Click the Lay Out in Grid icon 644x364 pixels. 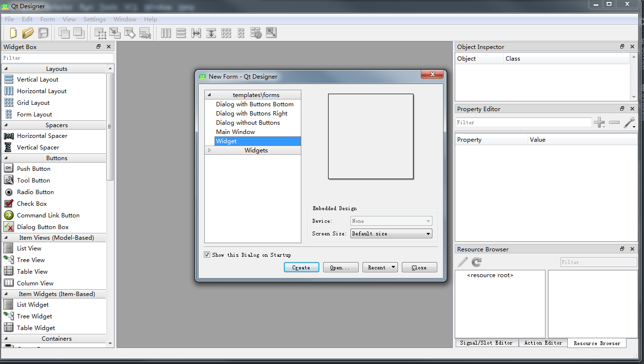226,33
